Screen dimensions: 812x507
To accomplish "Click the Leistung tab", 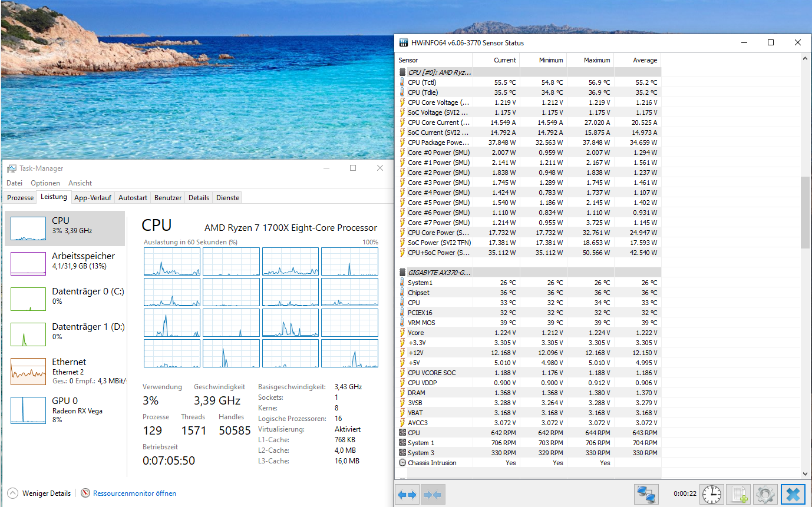I will pos(54,197).
